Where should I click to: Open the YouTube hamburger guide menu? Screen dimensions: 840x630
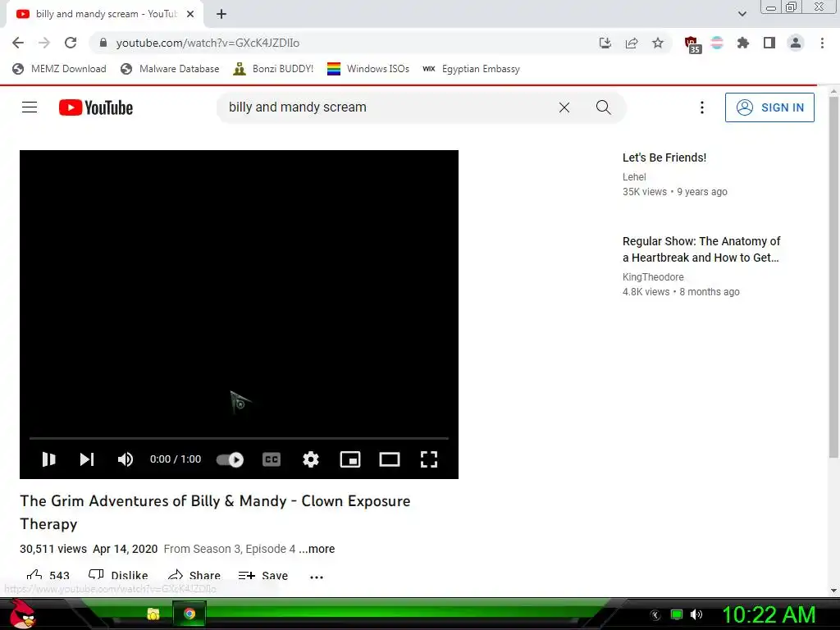point(30,107)
